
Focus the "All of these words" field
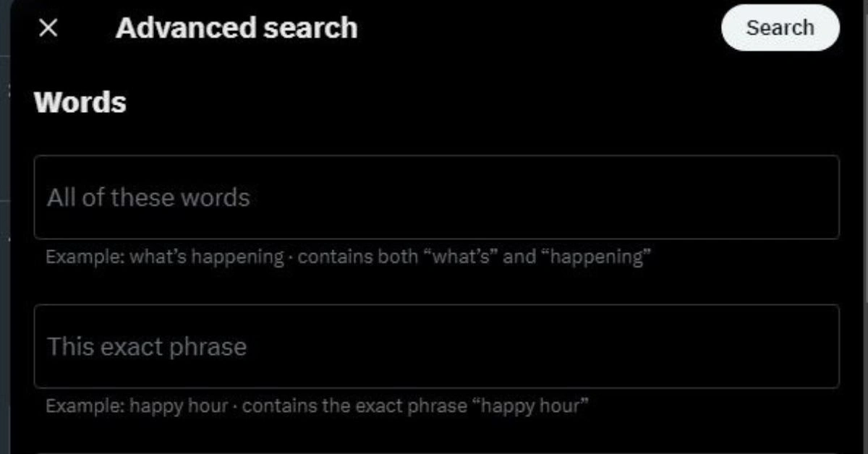pos(435,197)
